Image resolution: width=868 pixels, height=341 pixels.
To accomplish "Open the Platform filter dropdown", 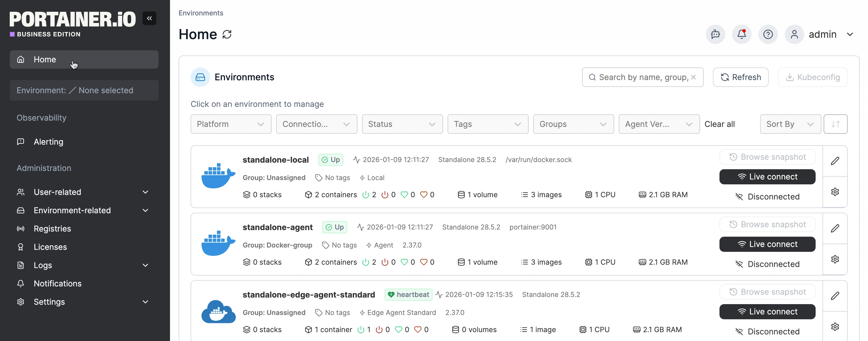I will (231, 124).
